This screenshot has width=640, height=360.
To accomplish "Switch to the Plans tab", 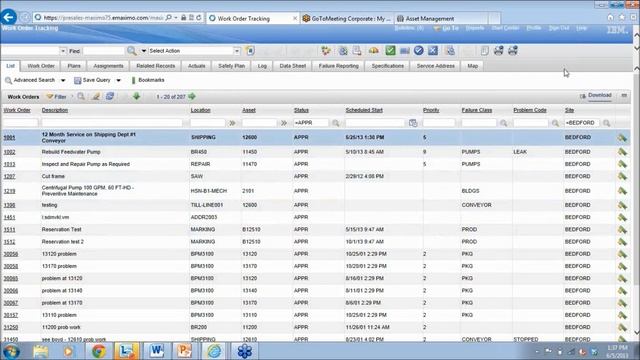I will [74, 66].
